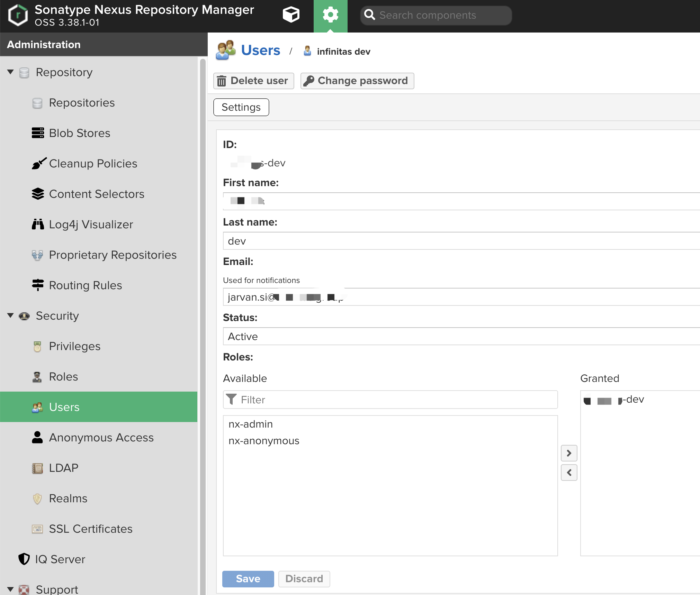Click the Anonymous Access person icon
The image size is (700, 595).
37,437
